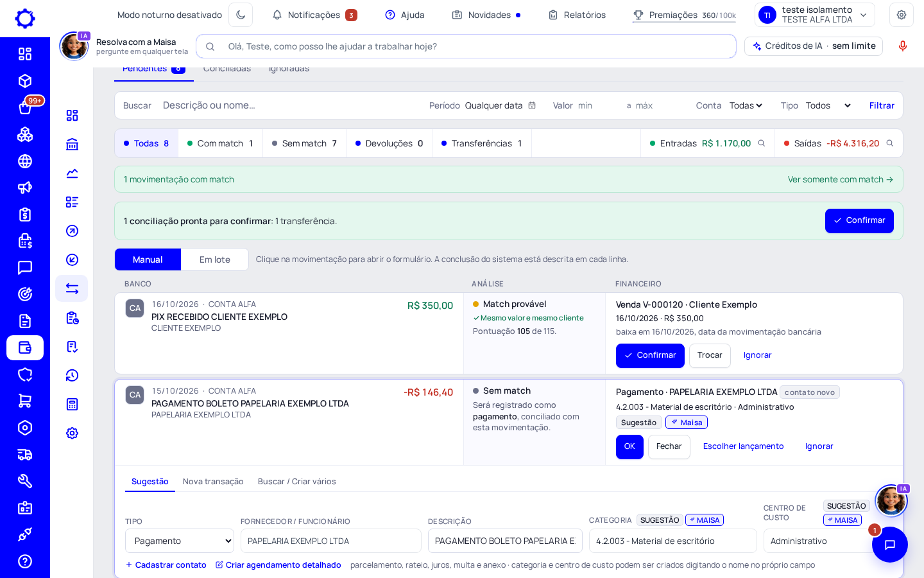Open the calculator icon in secondary sidebar
The height and width of the screenshot is (578, 924).
[72, 404]
